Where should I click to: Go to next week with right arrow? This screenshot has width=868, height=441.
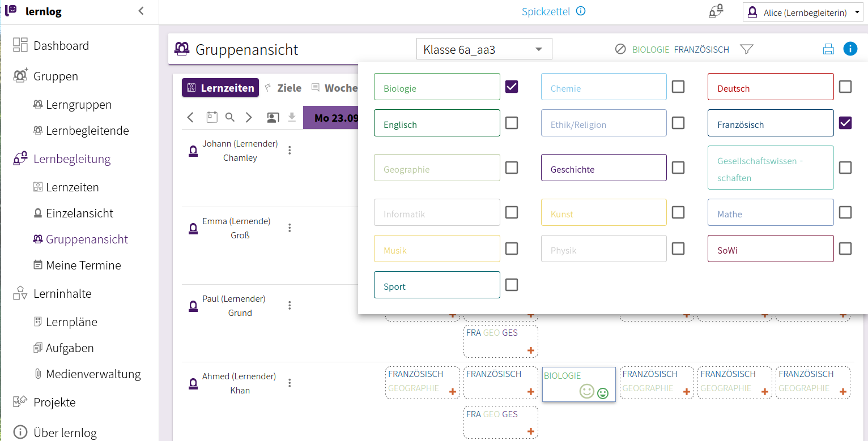[x=249, y=117]
